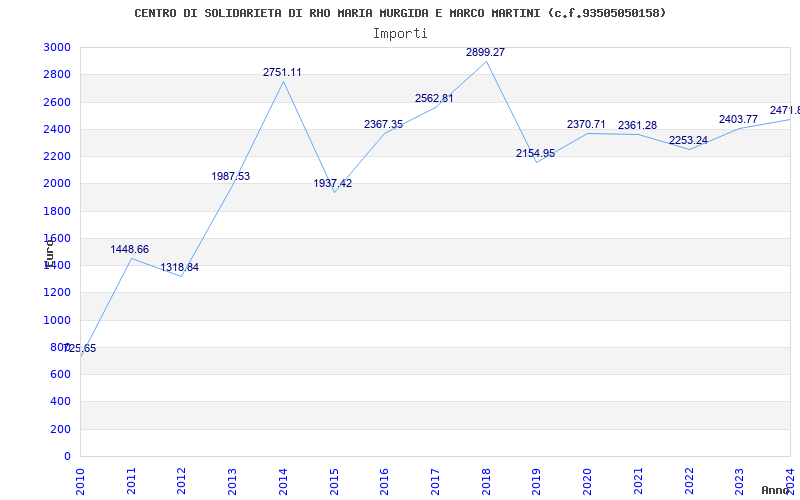Click x-axis year 2011
Image resolution: width=800 pixels, height=500 pixels.
(x=131, y=481)
